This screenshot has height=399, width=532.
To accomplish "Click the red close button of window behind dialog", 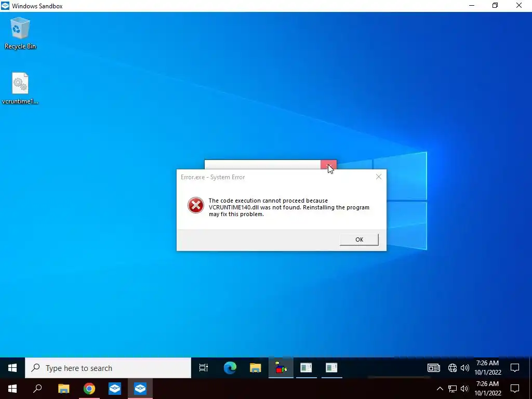I will (x=328, y=165).
